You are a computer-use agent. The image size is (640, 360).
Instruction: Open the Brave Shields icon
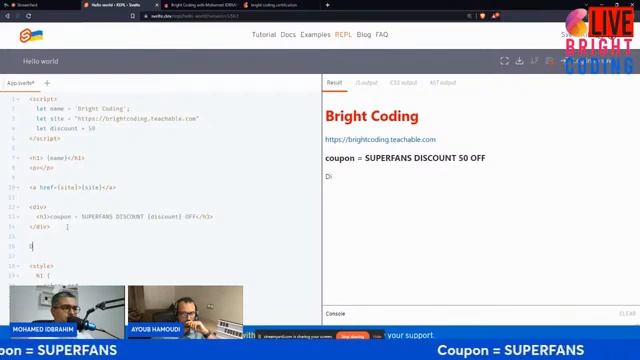coord(482,16)
